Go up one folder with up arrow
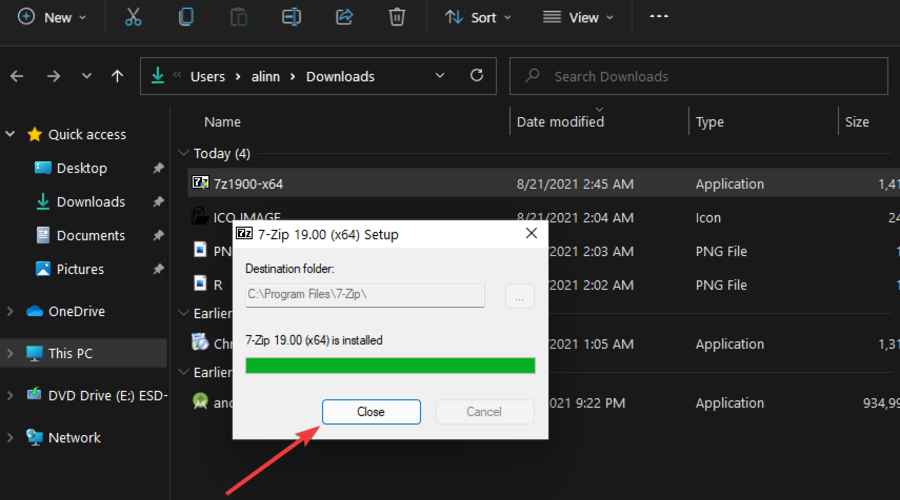This screenshot has width=900, height=500. click(118, 76)
